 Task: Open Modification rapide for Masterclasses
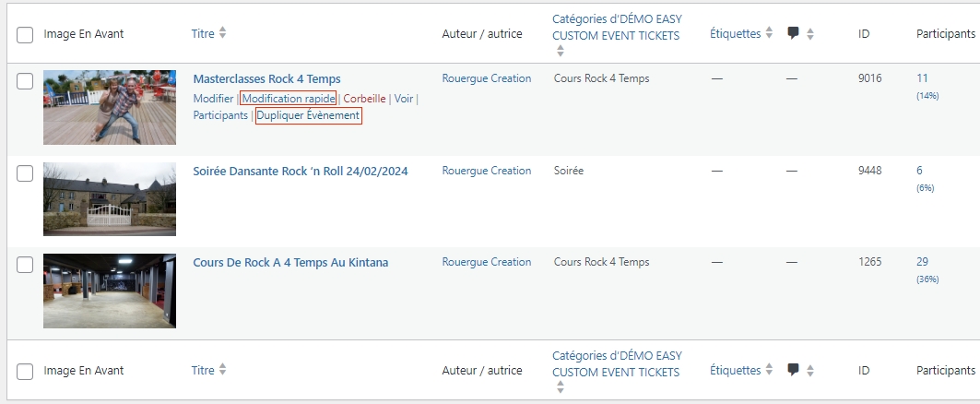tap(289, 99)
